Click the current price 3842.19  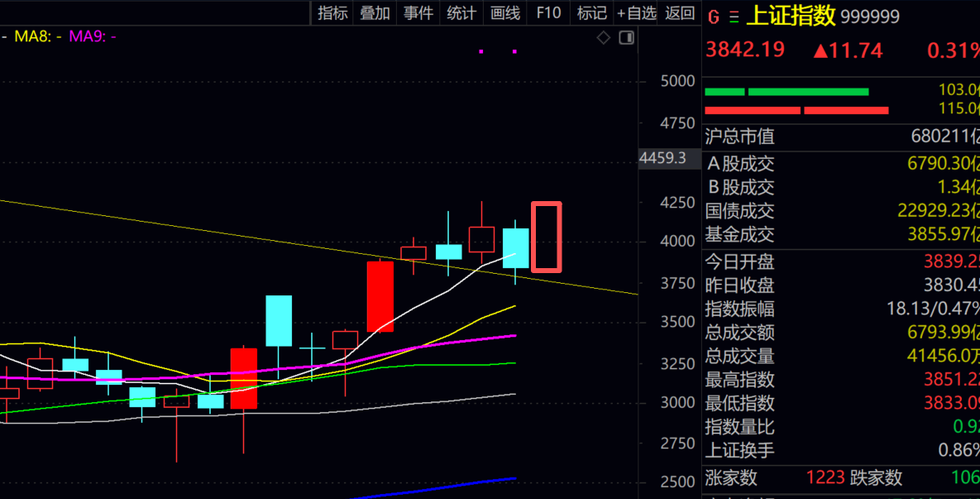click(745, 50)
